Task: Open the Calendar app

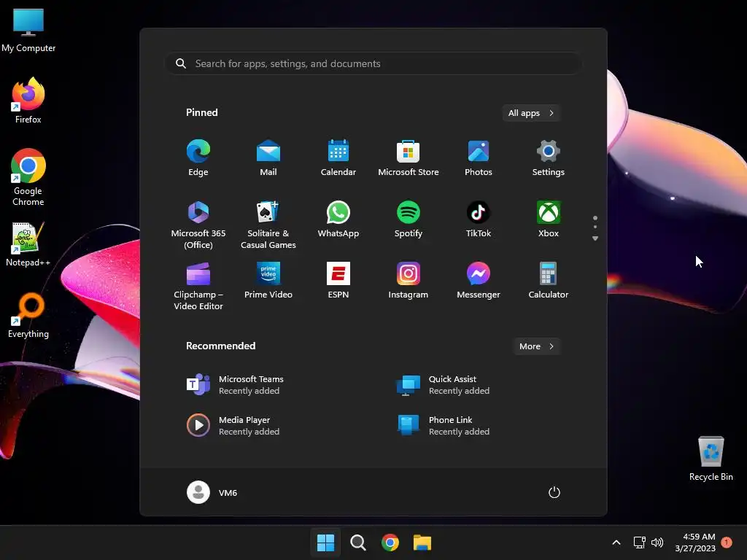Action: pos(338,158)
